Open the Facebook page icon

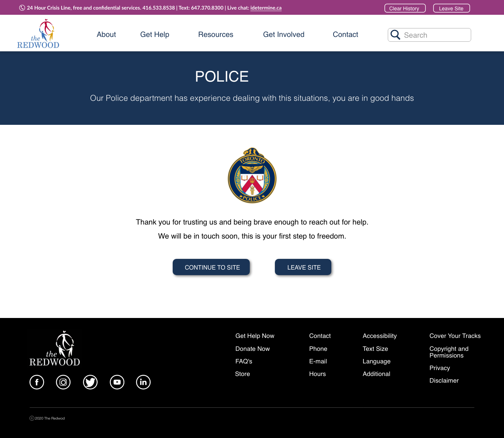[x=37, y=382]
